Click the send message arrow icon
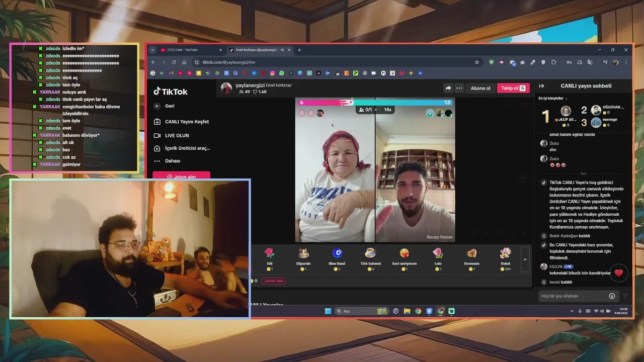The image size is (644, 362). 625,296
